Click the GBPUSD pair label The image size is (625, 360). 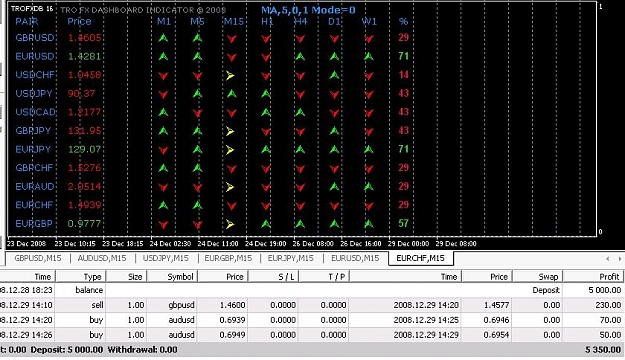[x=35, y=38]
